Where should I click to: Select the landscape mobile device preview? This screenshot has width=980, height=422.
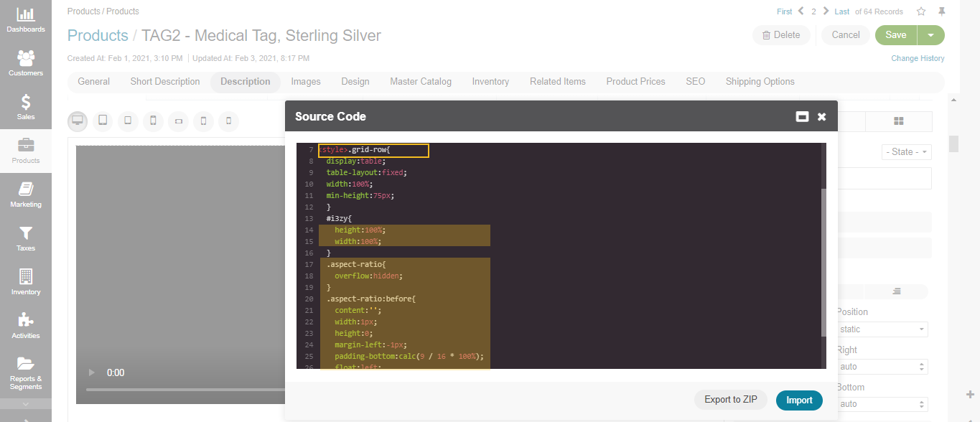tap(178, 121)
